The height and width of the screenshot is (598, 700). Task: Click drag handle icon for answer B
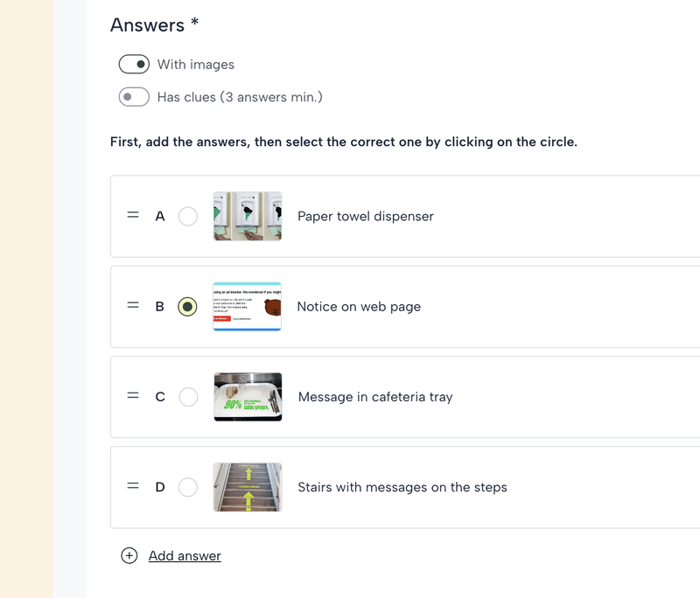click(133, 306)
